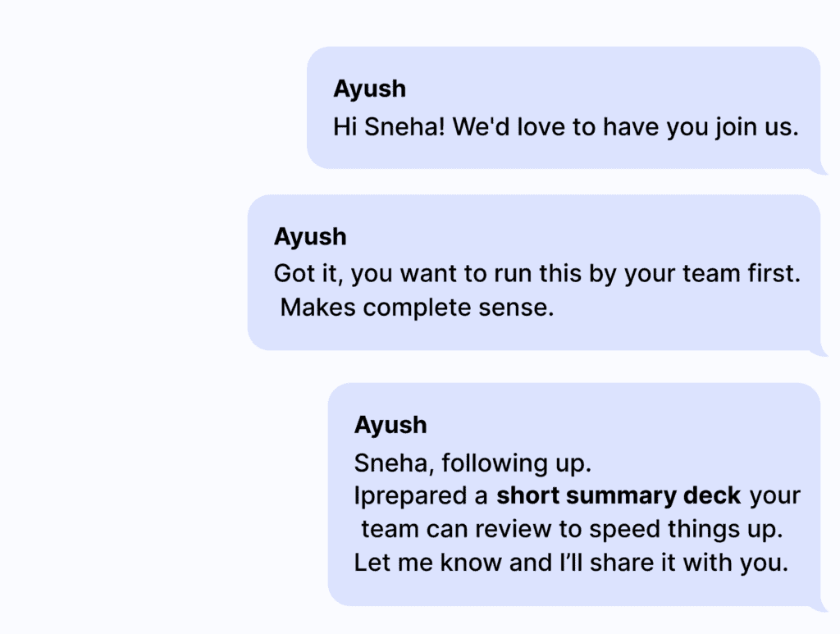Select the "Hi Sneha! We'd love" message text
The image size is (840, 634).
[x=565, y=128]
